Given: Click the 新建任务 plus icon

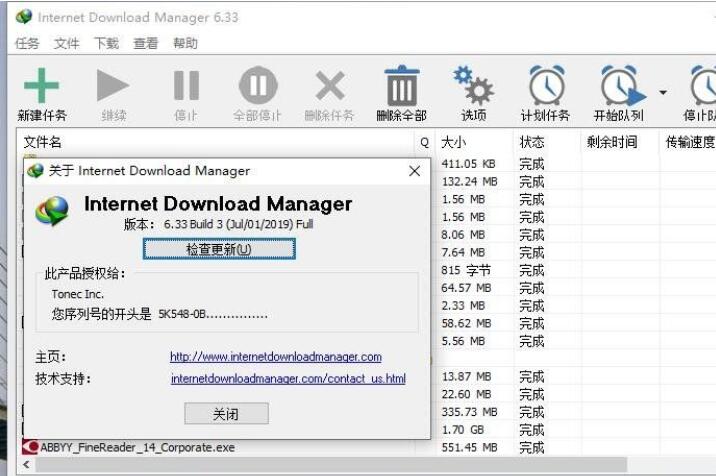Looking at the screenshot, I should [x=42, y=85].
